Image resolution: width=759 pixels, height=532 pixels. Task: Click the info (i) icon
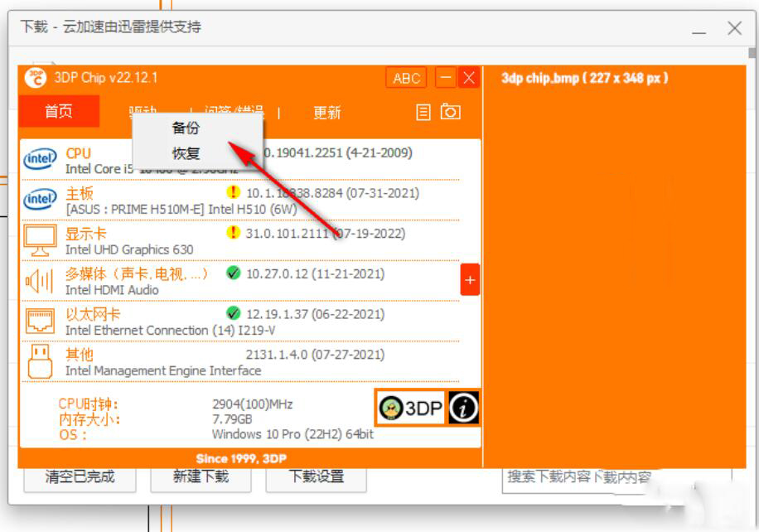[x=463, y=408]
